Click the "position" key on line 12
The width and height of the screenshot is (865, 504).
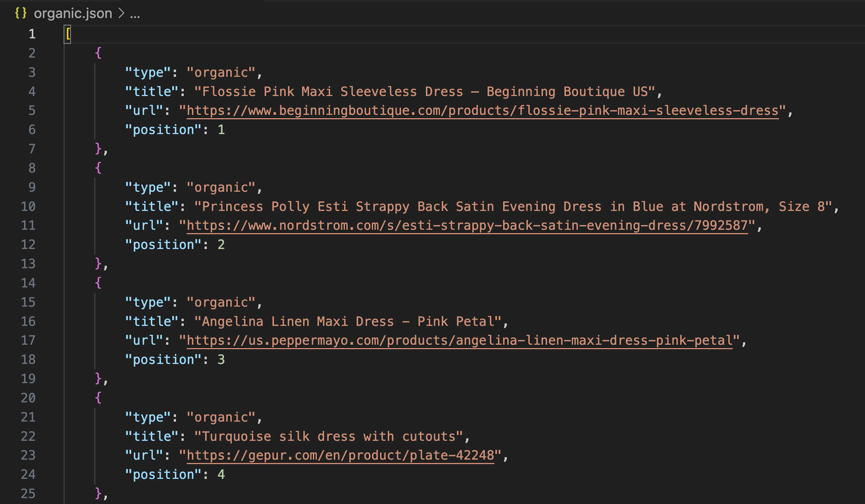tap(163, 245)
